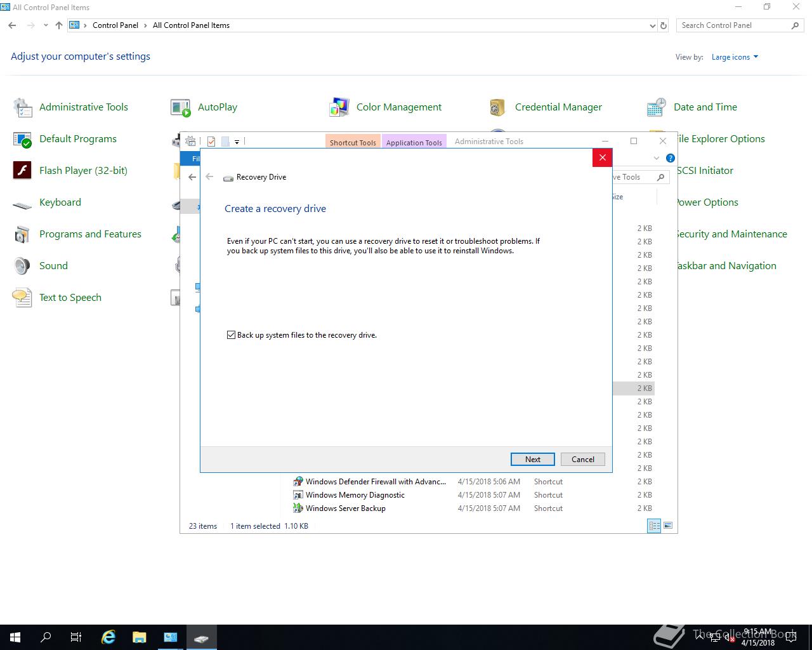Open the AutoPlay icon
The height and width of the screenshot is (650, 812).
click(181, 107)
